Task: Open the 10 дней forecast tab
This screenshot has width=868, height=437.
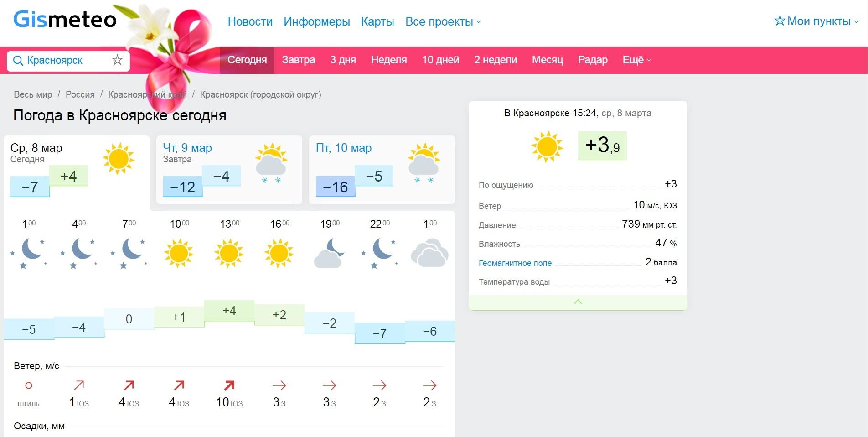Action: pos(440,60)
